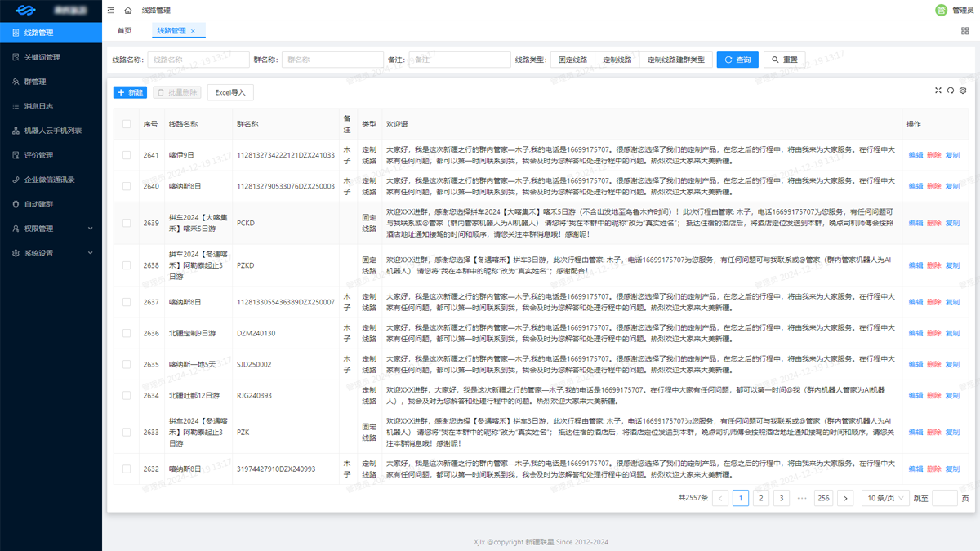
Task: Check the checkbox for row 2638
Action: (x=126, y=265)
